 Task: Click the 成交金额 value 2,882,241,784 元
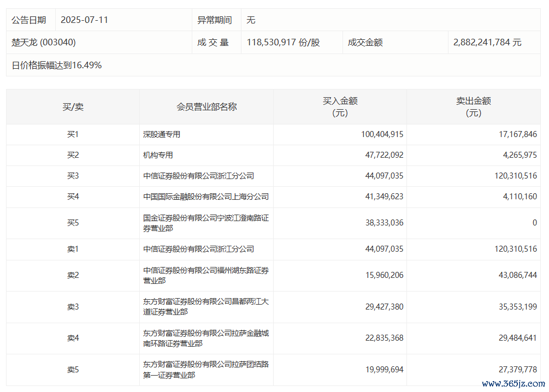tap(487, 42)
